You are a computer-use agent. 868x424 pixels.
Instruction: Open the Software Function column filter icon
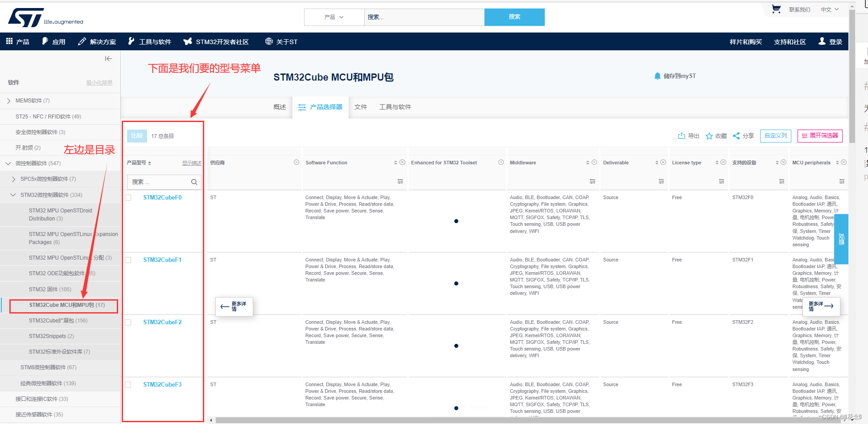tap(400, 181)
